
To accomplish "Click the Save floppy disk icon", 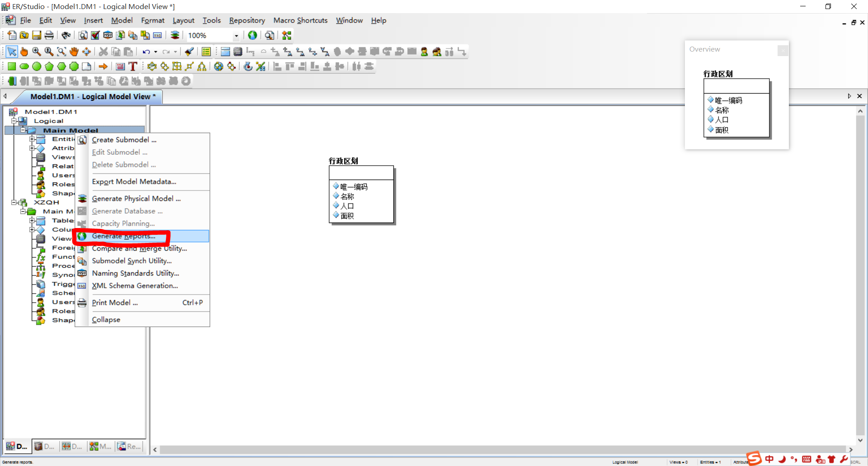I will tap(37, 35).
